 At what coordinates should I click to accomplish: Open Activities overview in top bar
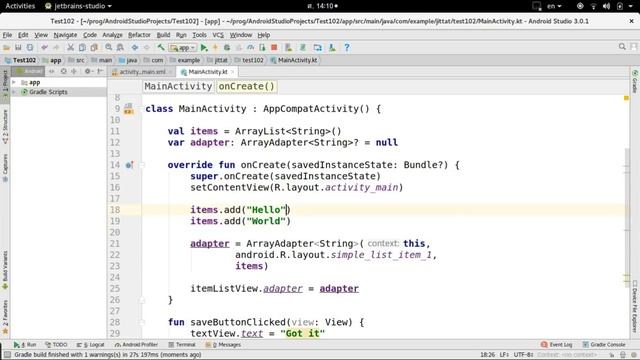20,6
